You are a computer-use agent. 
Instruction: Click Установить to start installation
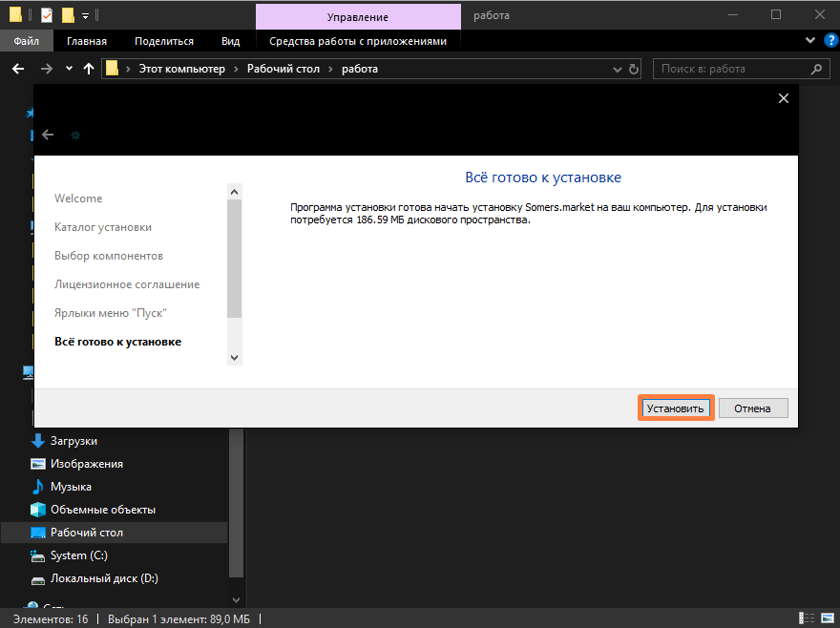pyautogui.click(x=676, y=408)
